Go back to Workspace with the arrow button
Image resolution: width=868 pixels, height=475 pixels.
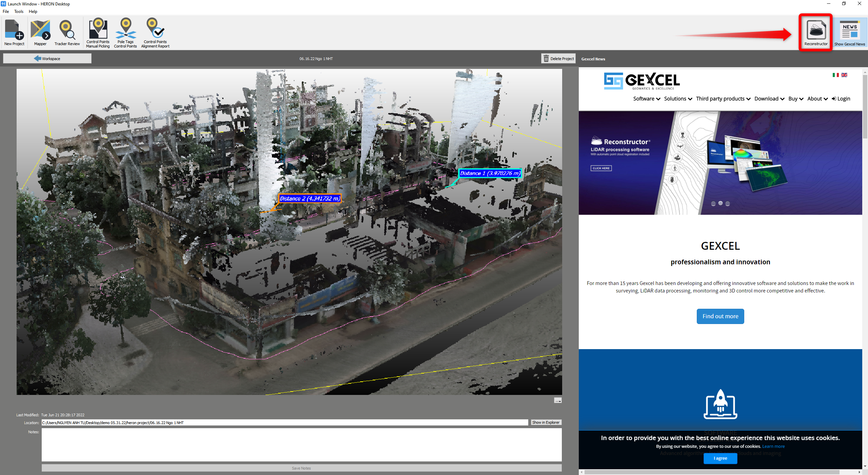coord(47,59)
